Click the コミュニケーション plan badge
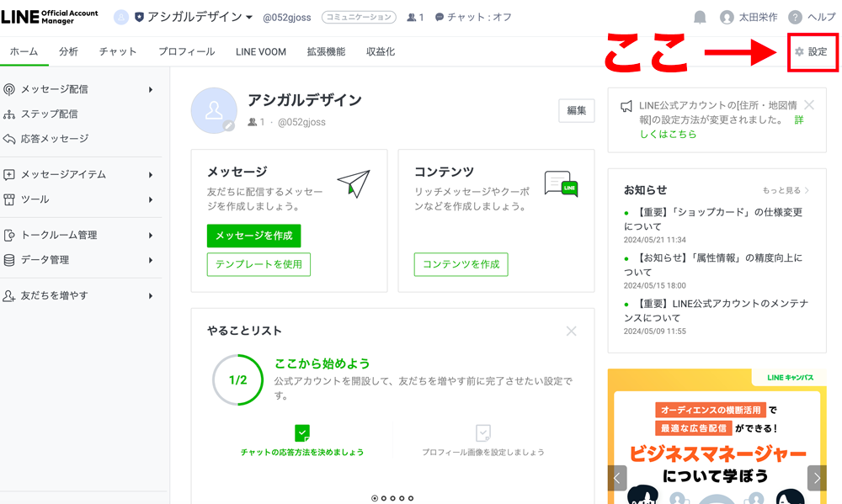Image resolution: width=842 pixels, height=504 pixels. [x=359, y=17]
